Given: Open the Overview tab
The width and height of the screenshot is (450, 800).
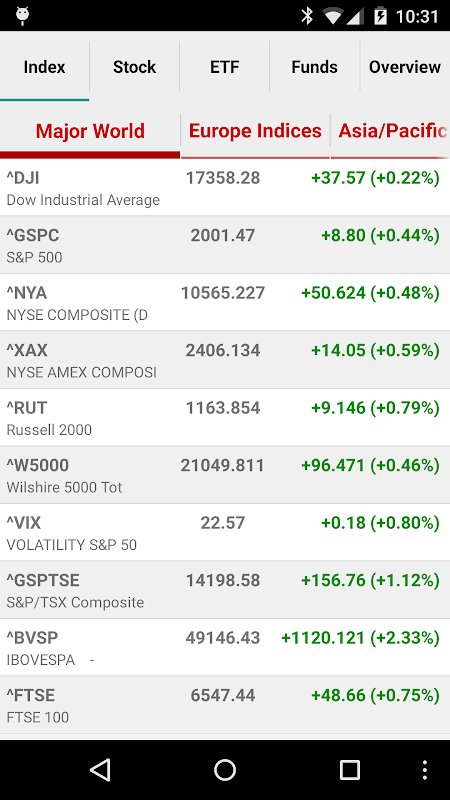Looking at the screenshot, I should (x=405, y=67).
